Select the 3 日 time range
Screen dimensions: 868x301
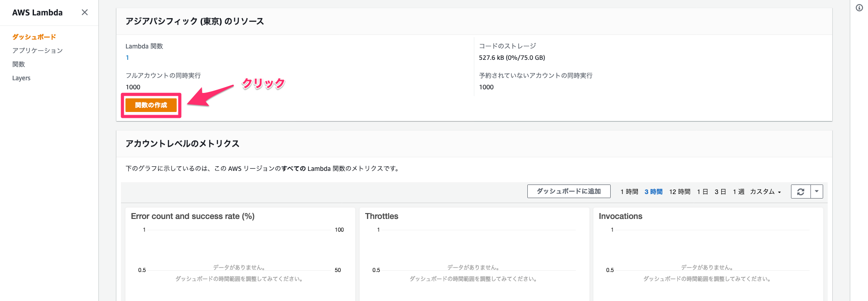point(720,192)
